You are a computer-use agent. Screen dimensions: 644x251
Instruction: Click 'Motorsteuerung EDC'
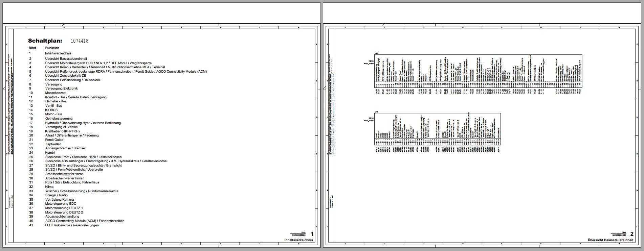click(x=61, y=204)
